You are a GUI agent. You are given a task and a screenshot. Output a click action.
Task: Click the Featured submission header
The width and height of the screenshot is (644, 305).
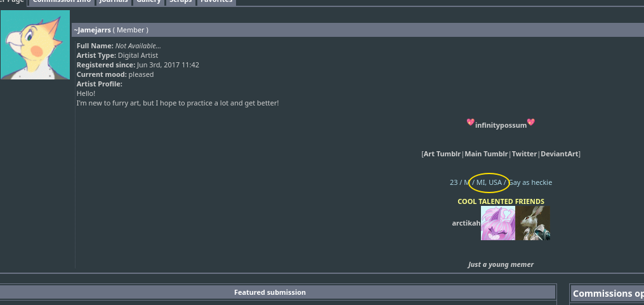270,292
